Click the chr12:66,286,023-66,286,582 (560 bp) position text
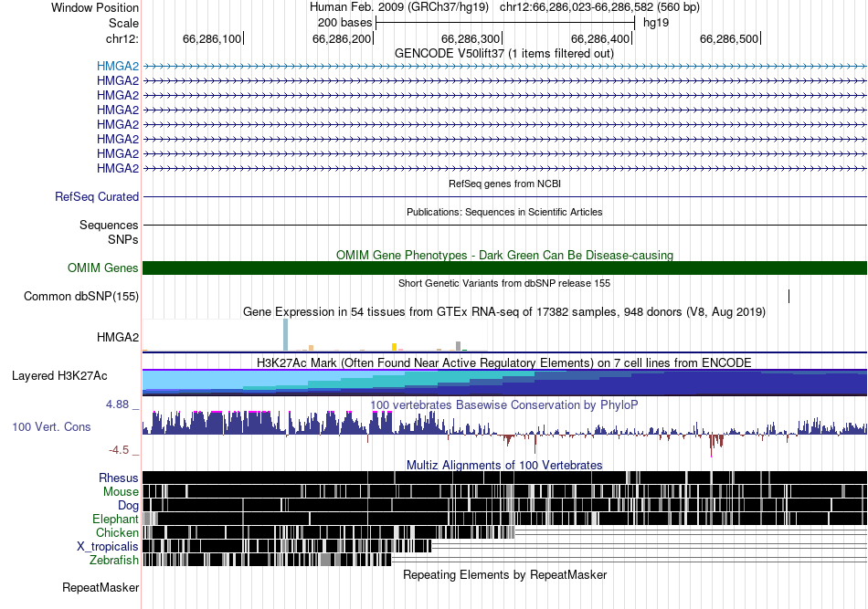The height and width of the screenshot is (609, 868). pyautogui.click(x=599, y=7)
